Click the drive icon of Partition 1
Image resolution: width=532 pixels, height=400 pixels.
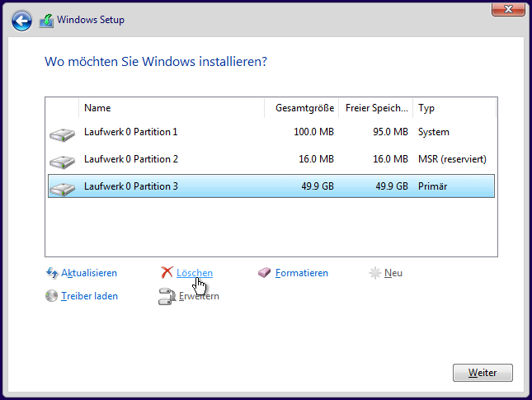62,134
